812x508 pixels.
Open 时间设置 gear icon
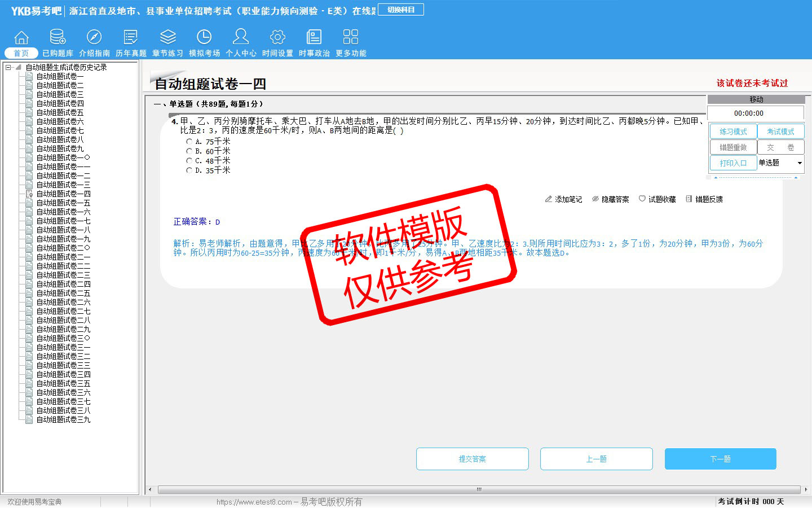pyautogui.click(x=277, y=37)
